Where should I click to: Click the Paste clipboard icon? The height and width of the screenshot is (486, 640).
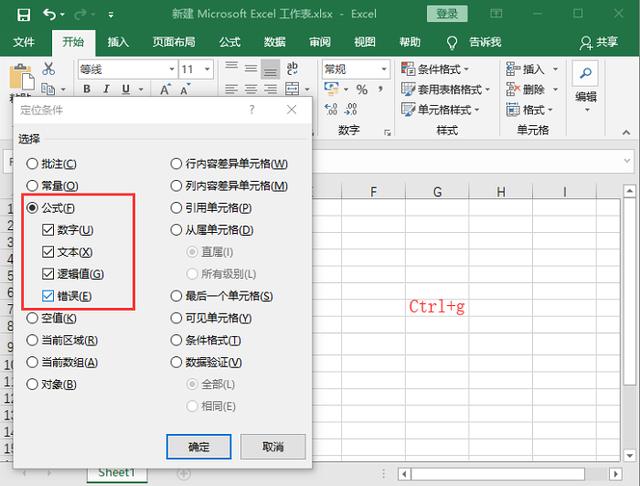(21, 77)
